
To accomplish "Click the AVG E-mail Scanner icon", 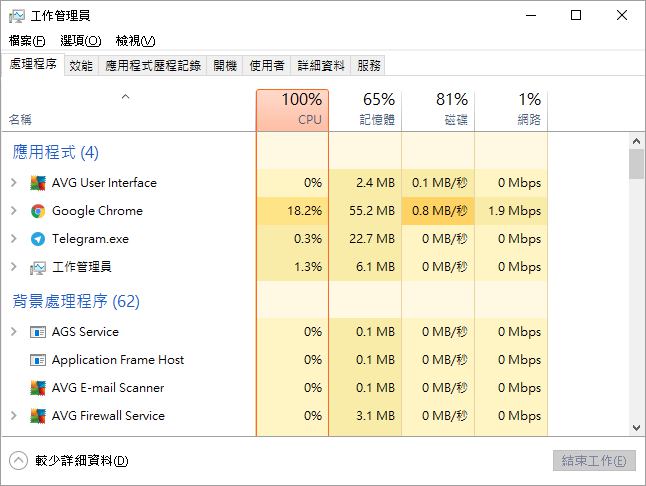I will tap(38, 388).
